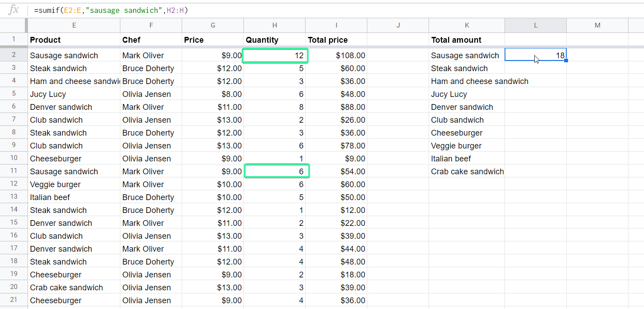
Task: Select row 1 header number
Action: point(14,39)
